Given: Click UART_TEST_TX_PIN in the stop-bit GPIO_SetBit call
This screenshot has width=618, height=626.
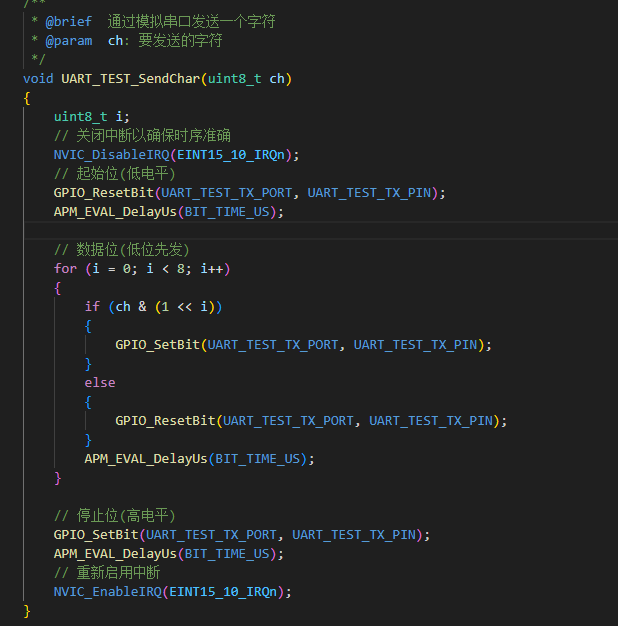Looking at the screenshot, I should click(x=354, y=535).
